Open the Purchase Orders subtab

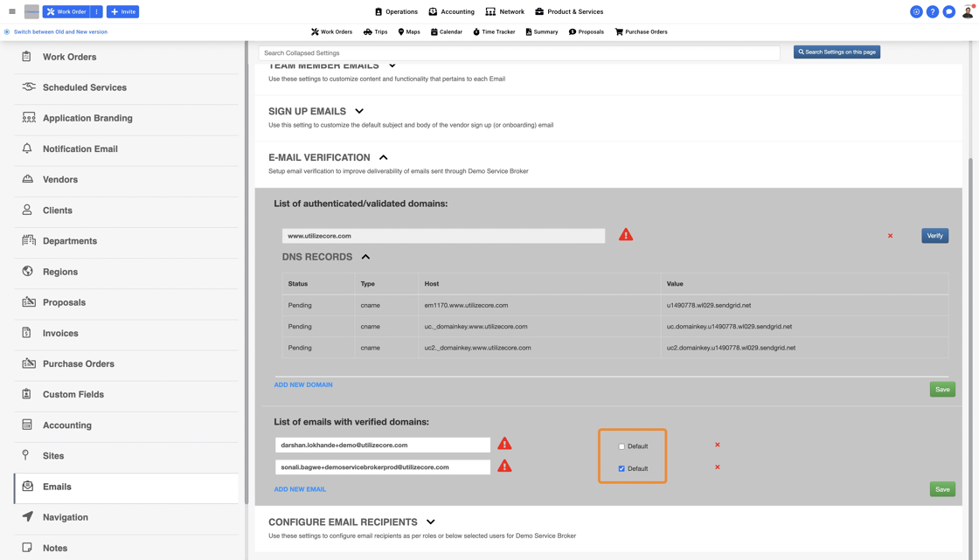(642, 31)
